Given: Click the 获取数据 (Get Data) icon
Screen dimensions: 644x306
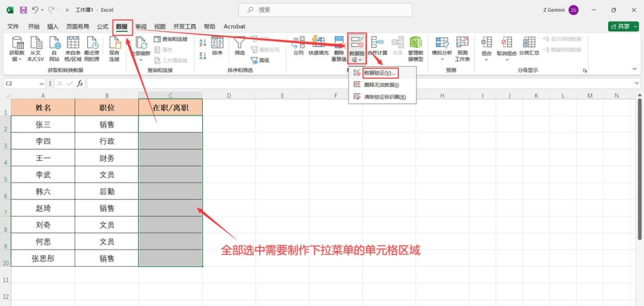Looking at the screenshot, I should [x=17, y=42].
